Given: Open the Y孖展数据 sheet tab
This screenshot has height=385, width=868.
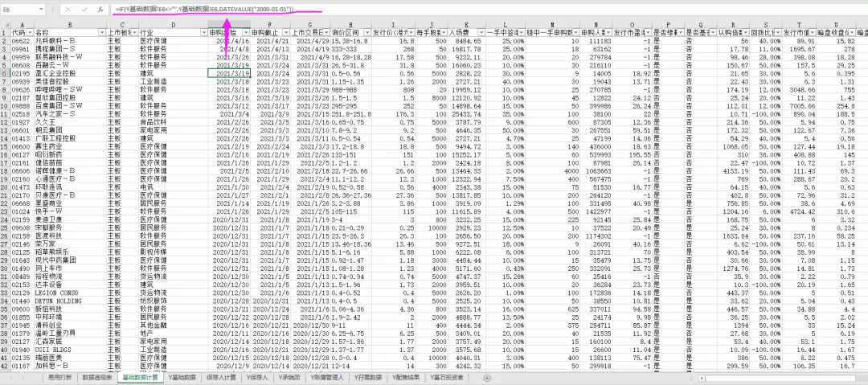Looking at the screenshot, I should (x=369, y=378).
